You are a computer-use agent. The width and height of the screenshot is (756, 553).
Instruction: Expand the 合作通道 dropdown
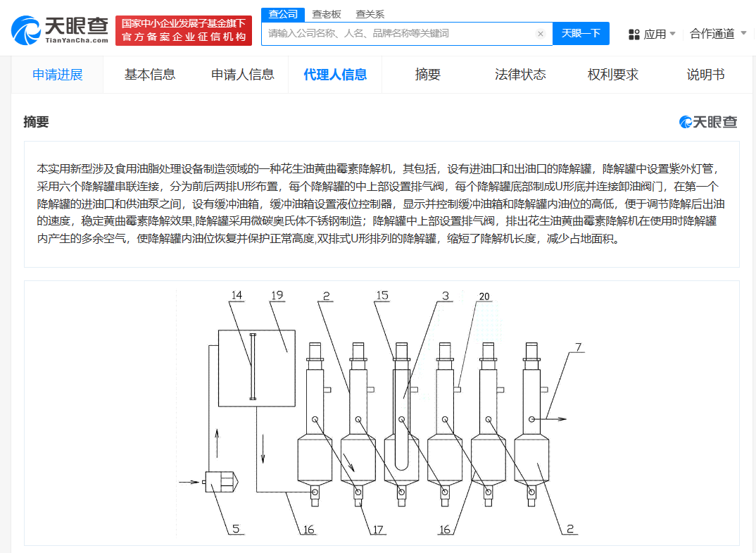coord(711,33)
